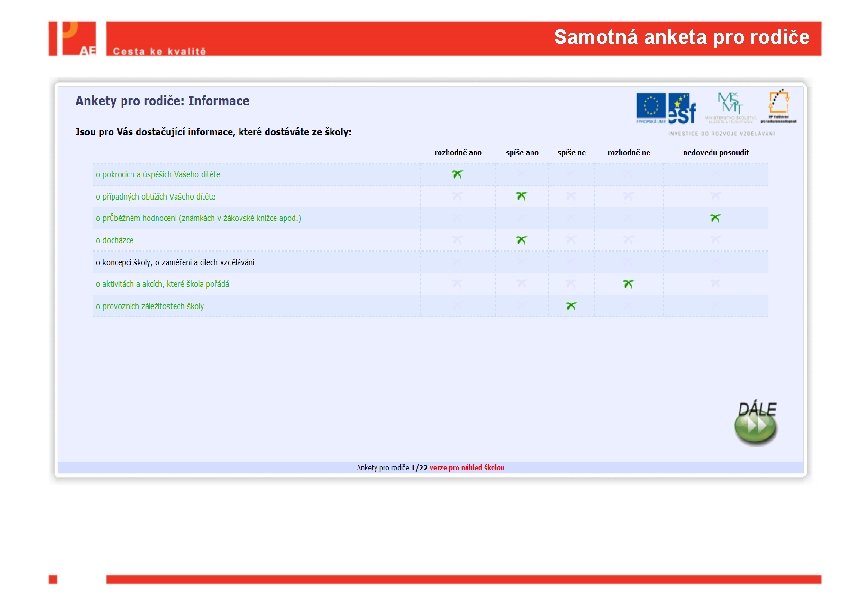Screen dimensions: 842x595
Task: Click the red AE logo at top left
Action: pos(72,39)
